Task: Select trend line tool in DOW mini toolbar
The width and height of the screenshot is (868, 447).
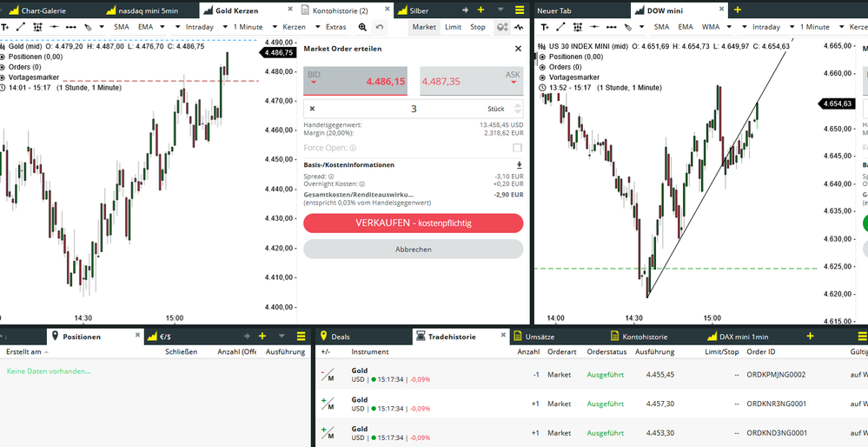Action: (560, 27)
